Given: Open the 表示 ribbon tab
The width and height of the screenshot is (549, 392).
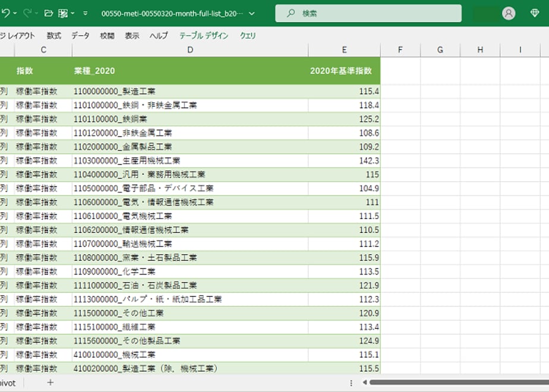Looking at the screenshot, I should (x=132, y=36).
